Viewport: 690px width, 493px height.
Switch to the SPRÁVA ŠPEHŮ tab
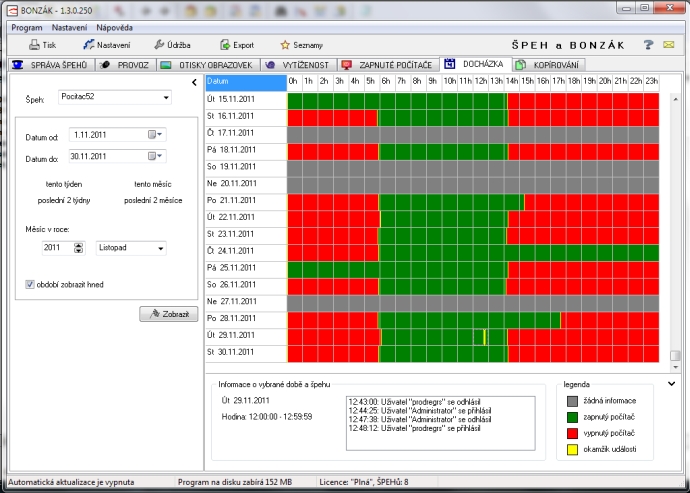pos(51,65)
